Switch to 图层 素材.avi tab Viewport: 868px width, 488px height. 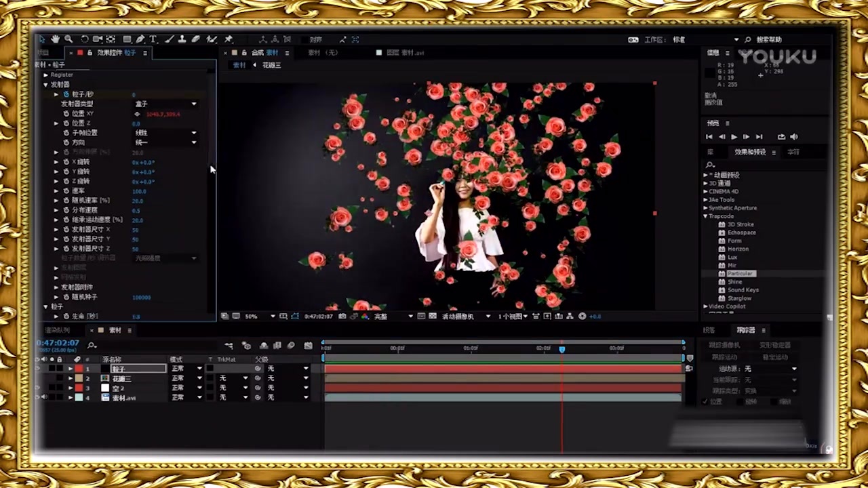tap(405, 53)
